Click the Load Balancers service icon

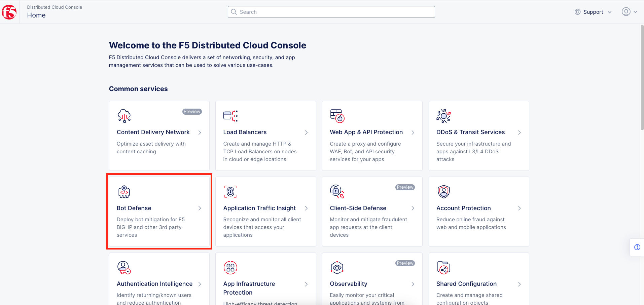coord(230,115)
